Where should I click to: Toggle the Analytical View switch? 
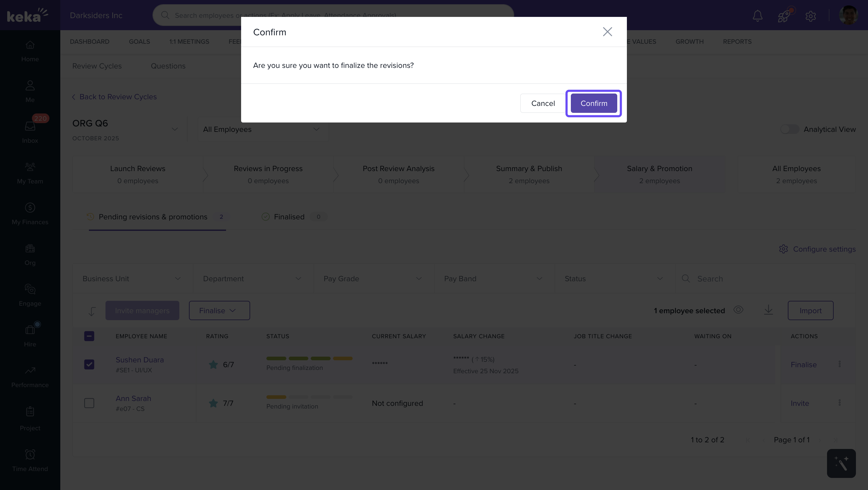pos(790,129)
